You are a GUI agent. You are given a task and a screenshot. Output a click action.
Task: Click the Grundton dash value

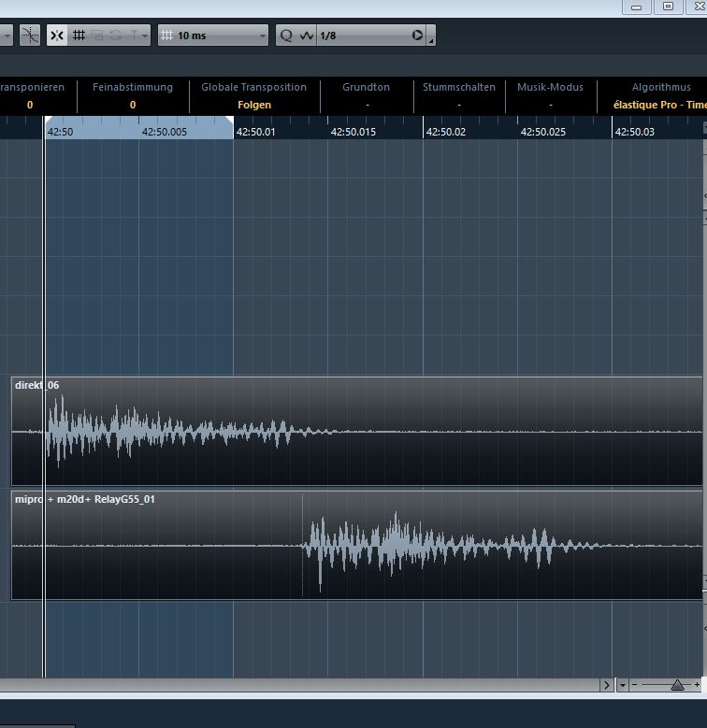367,105
